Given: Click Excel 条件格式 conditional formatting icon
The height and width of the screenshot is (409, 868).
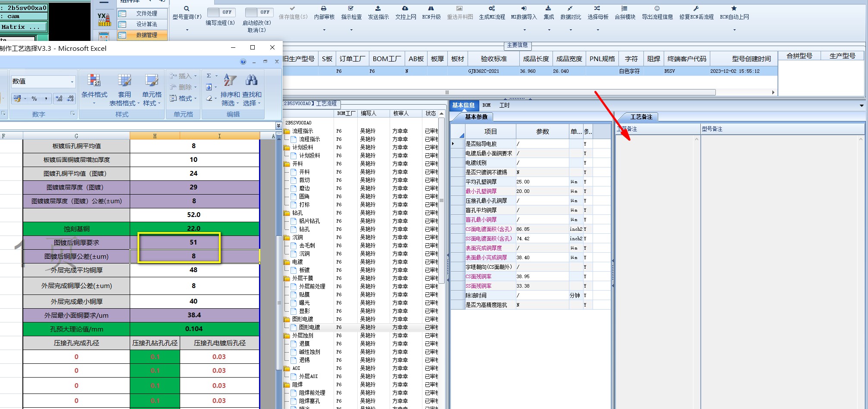Looking at the screenshot, I should pos(94,81).
